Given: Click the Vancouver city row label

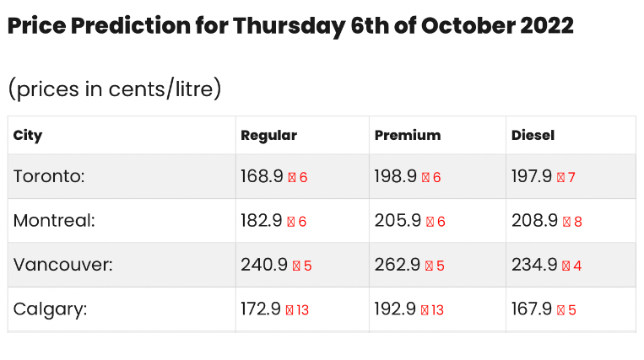Looking at the screenshot, I should [62, 265].
